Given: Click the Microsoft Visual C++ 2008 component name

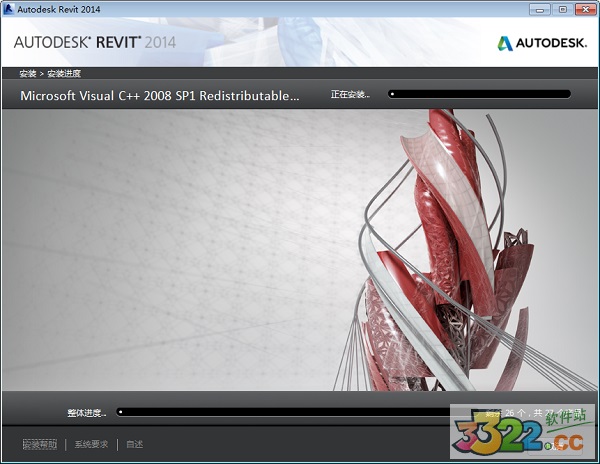Looking at the screenshot, I should (160, 96).
